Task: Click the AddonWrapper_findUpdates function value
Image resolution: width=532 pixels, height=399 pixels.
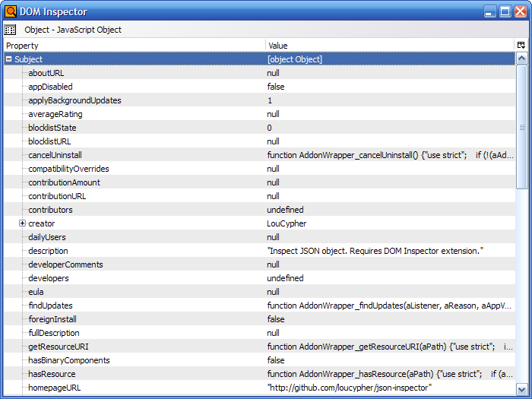Action: pos(389,306)
